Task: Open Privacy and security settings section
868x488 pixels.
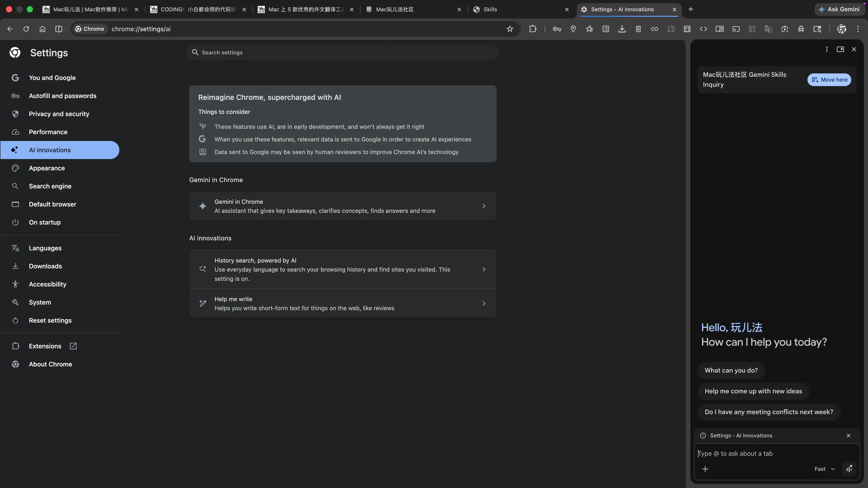Action: [x=59, y=114]
